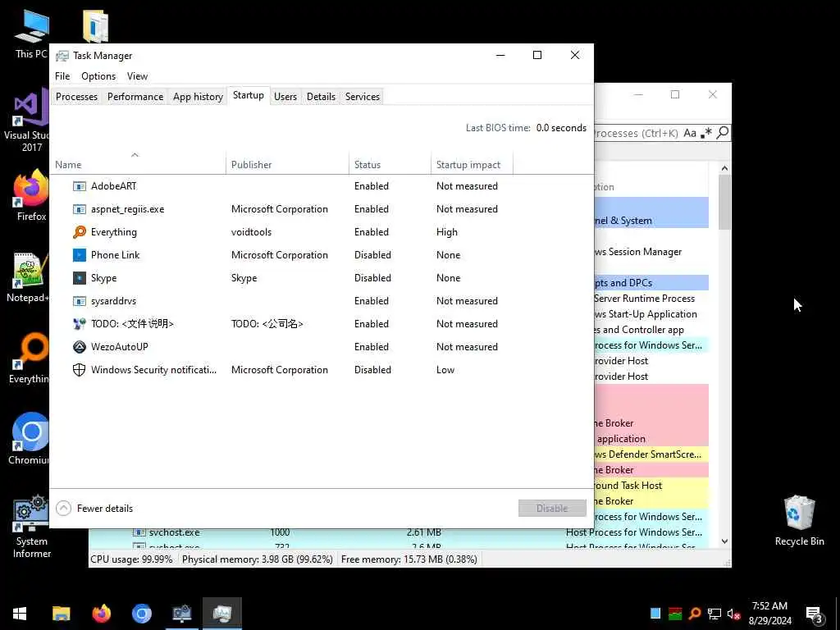Launch Chromium from the taskbar
Screen dimensions: 840x630
(141, 614)
